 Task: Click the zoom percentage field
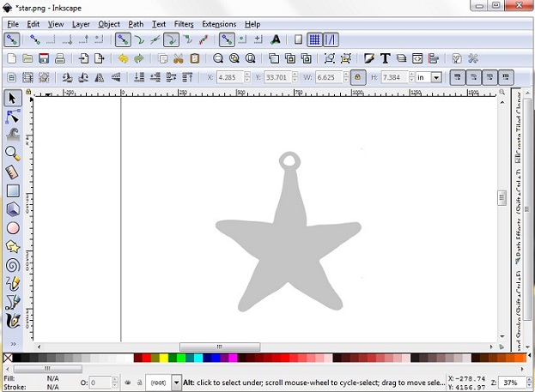pos(512,383)
